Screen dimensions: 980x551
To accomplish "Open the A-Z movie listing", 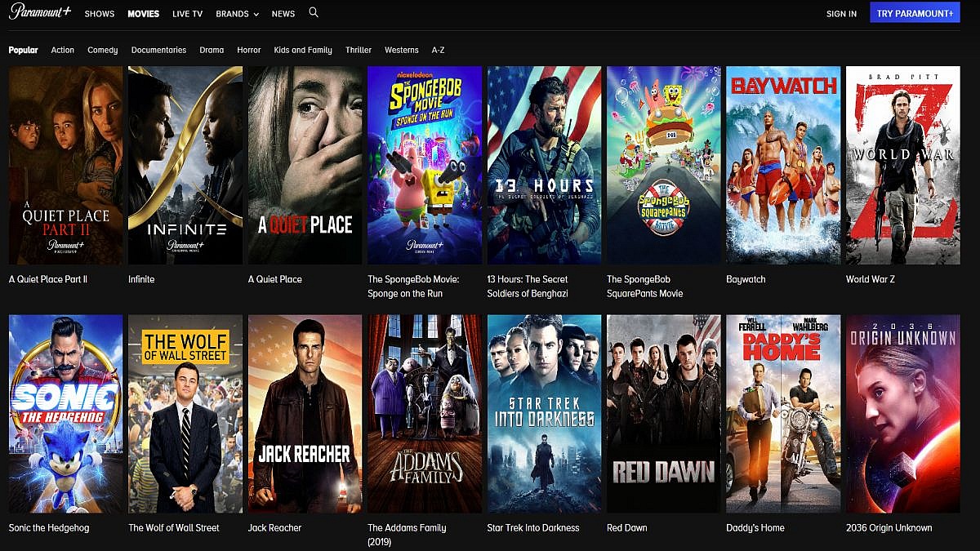I will [x=437, y=50].
